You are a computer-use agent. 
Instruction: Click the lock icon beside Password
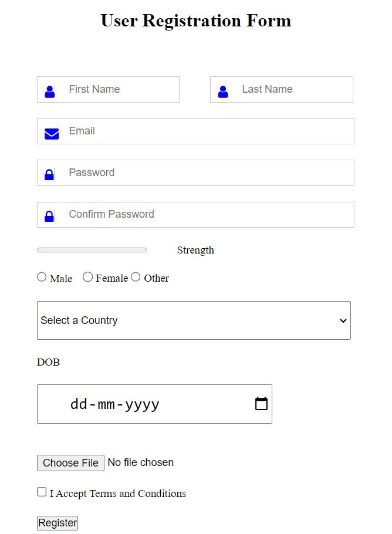[x=49, y=175]
